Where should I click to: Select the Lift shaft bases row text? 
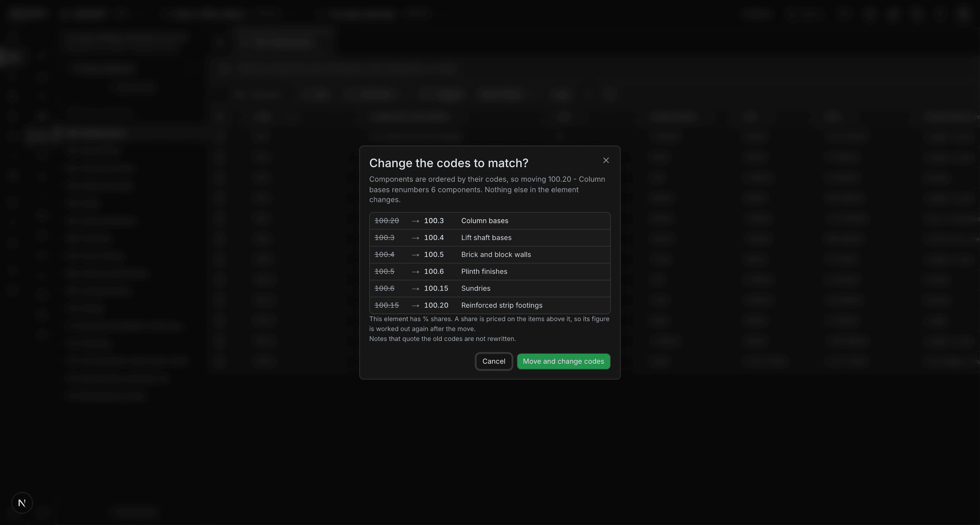(486, 238)
